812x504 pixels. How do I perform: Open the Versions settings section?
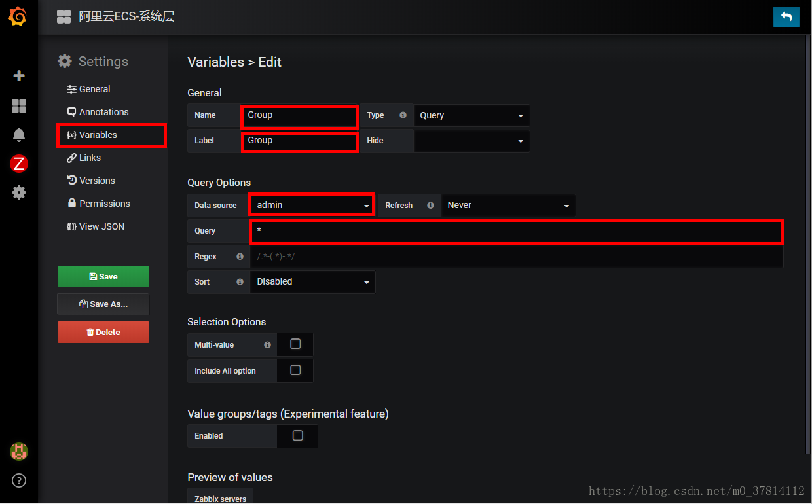[91, 181]
